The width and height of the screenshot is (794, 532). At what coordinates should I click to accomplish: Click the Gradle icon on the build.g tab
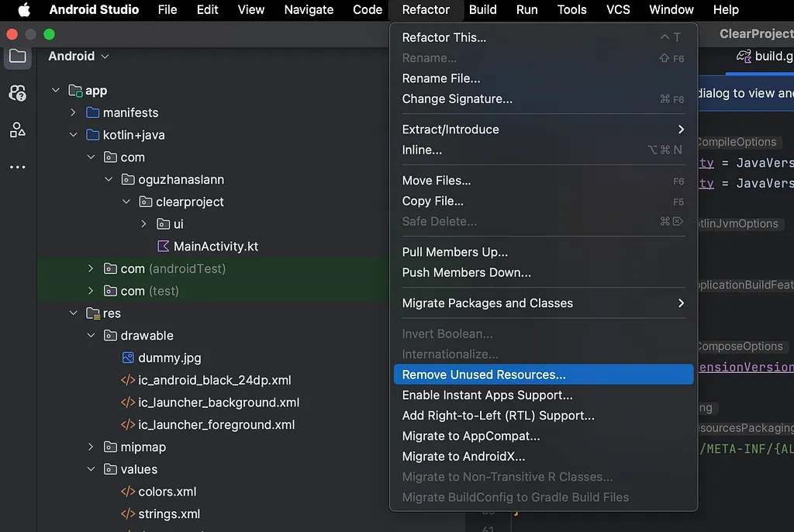(744, 56)
